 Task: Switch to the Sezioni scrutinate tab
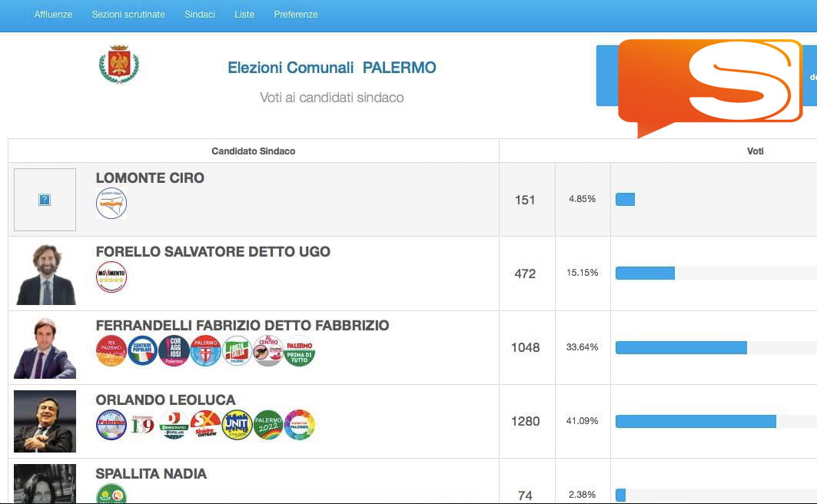point(128,15)
